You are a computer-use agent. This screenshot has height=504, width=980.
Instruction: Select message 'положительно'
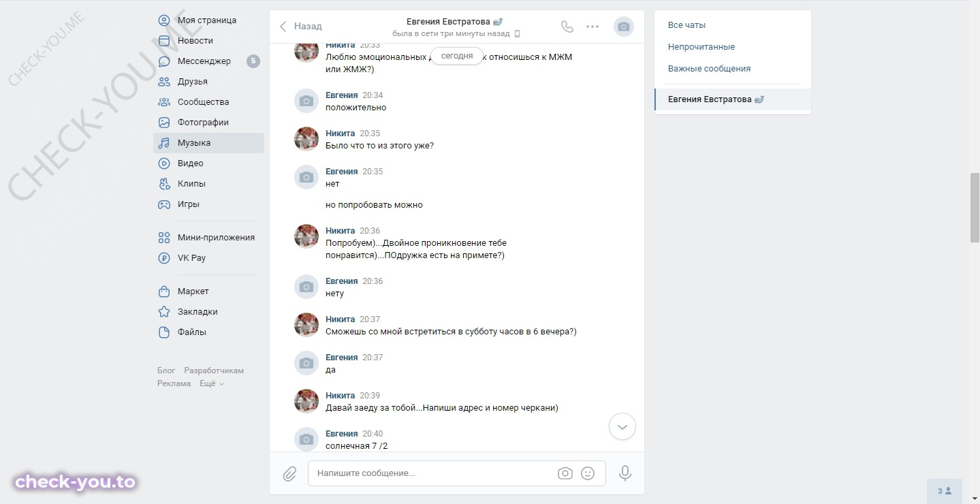pyautogui.click(x=356, y=108)
